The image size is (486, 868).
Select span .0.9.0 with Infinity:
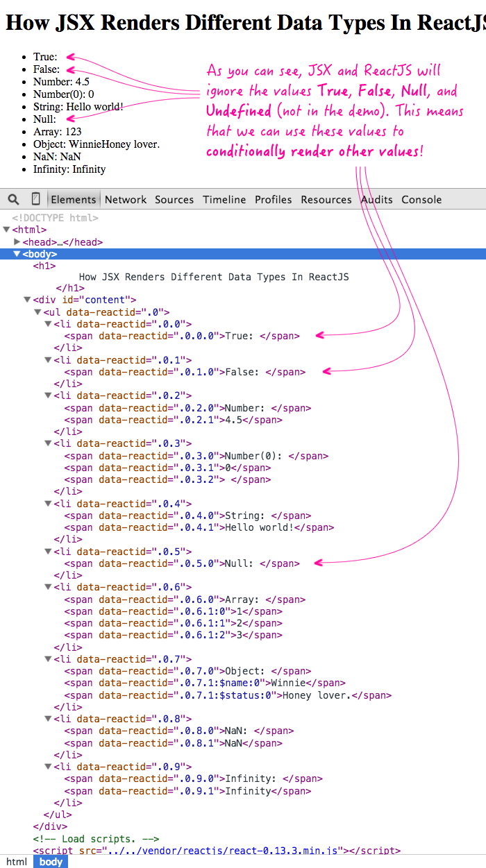[x=194, y=778]
